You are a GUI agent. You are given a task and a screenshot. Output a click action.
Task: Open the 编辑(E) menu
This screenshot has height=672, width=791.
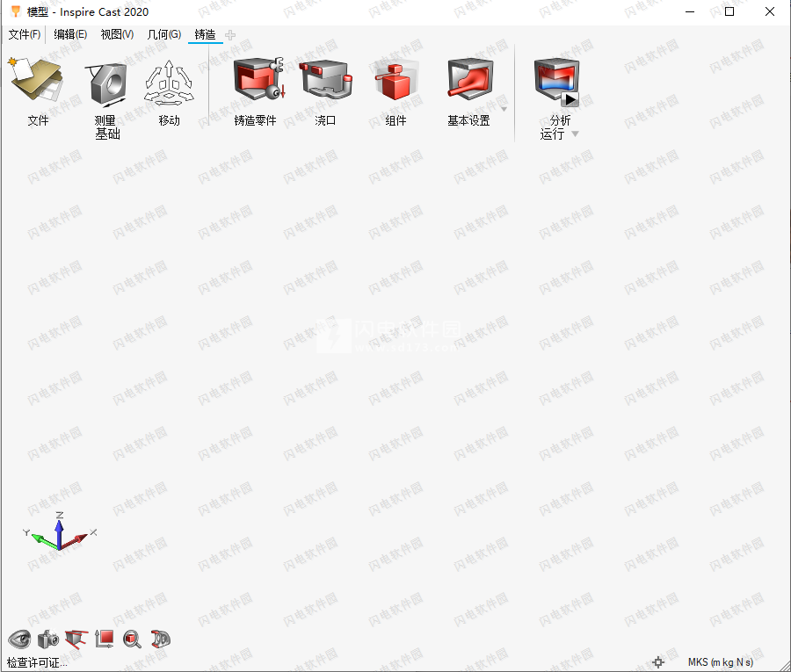(x=70, y=34)
